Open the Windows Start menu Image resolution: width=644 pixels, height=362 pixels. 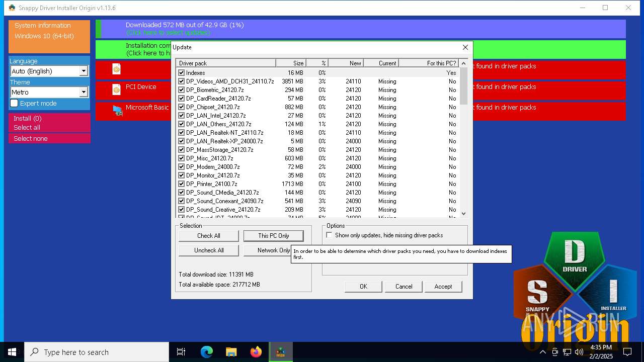(12, 352)
